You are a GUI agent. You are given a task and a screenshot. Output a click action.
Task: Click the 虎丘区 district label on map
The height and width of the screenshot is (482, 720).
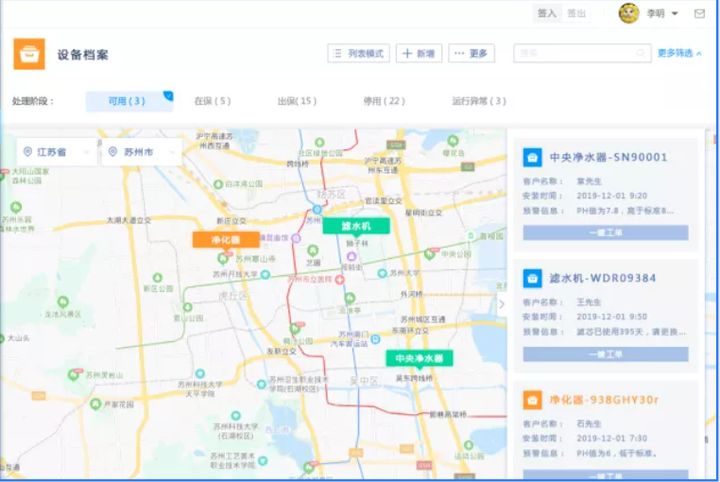[233, 296]
